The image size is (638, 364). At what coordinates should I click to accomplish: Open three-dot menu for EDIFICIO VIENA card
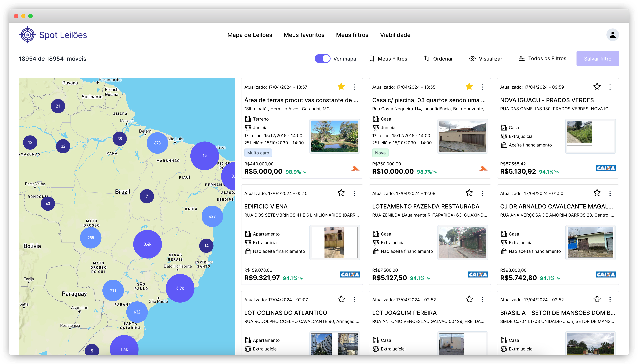click(354, 193)
